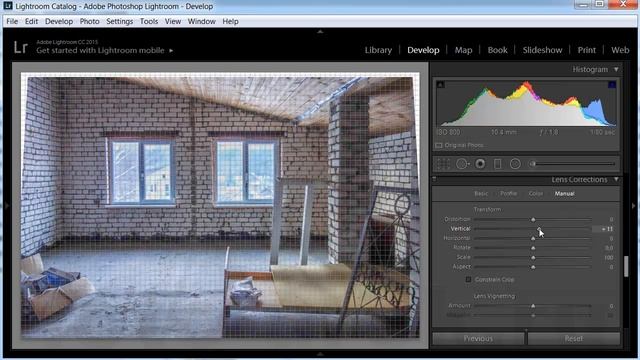The image size is (640, 360).
Task: Click the Lightroom title bar app icon
Action: tap(8, 6)
